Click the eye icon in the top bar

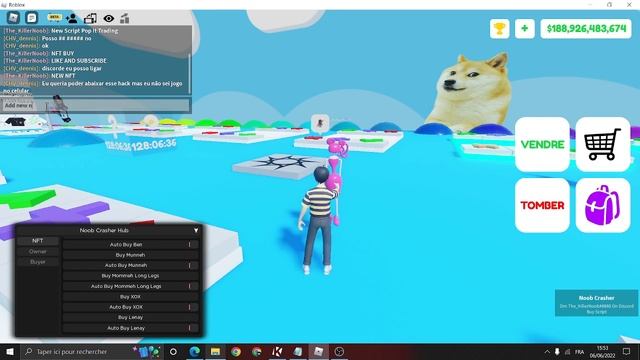point(109,18)
